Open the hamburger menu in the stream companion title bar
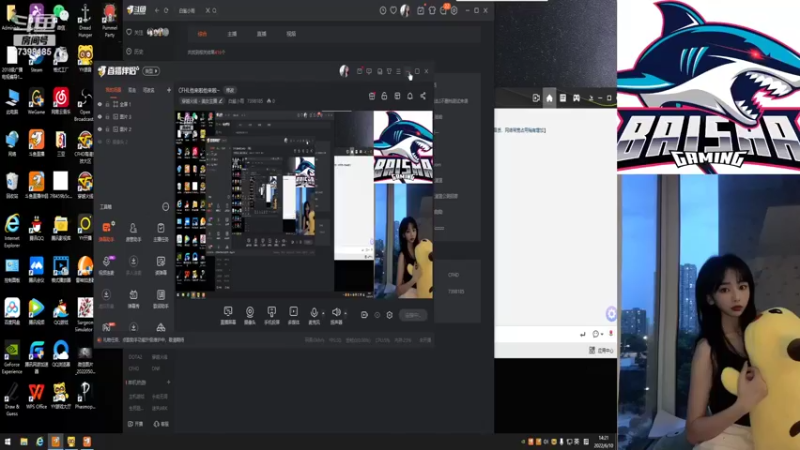 [398, 71]
